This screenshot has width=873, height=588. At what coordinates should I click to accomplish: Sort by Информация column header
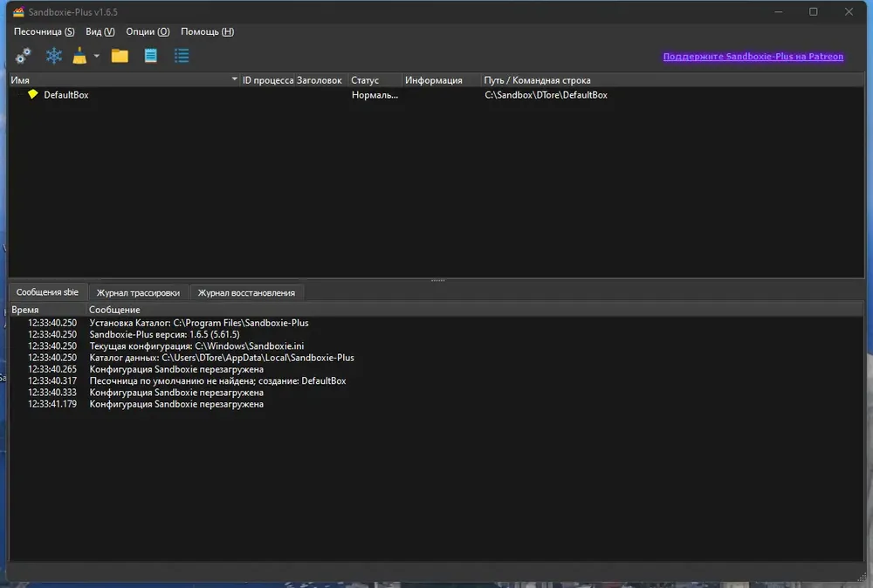[x=442, y=80]
